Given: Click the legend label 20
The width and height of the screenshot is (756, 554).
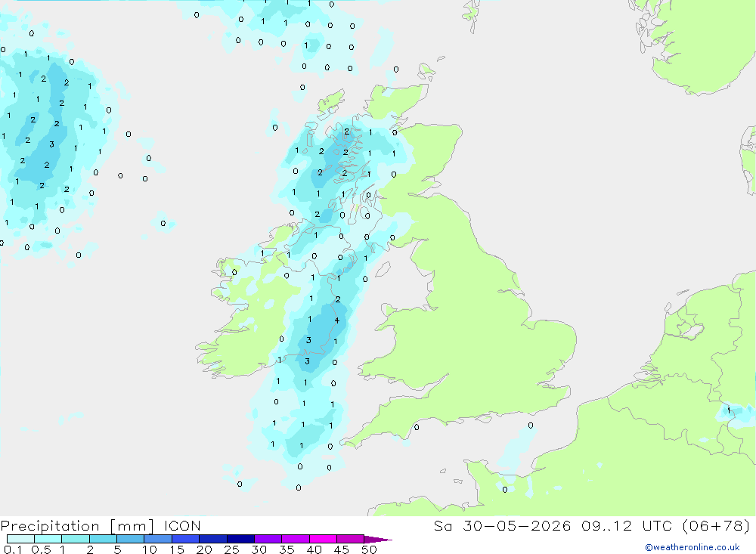Looking at the screenshot, I should point(204,549).
